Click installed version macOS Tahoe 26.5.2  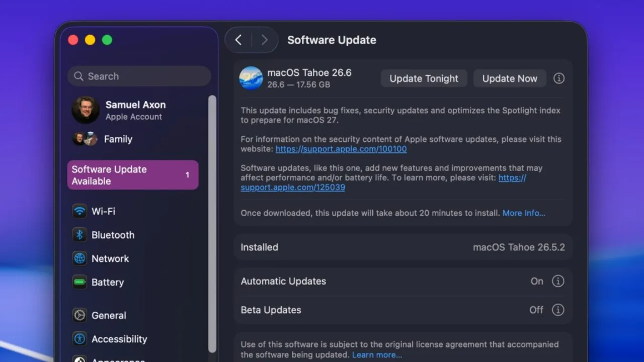(x=519, y=247)
